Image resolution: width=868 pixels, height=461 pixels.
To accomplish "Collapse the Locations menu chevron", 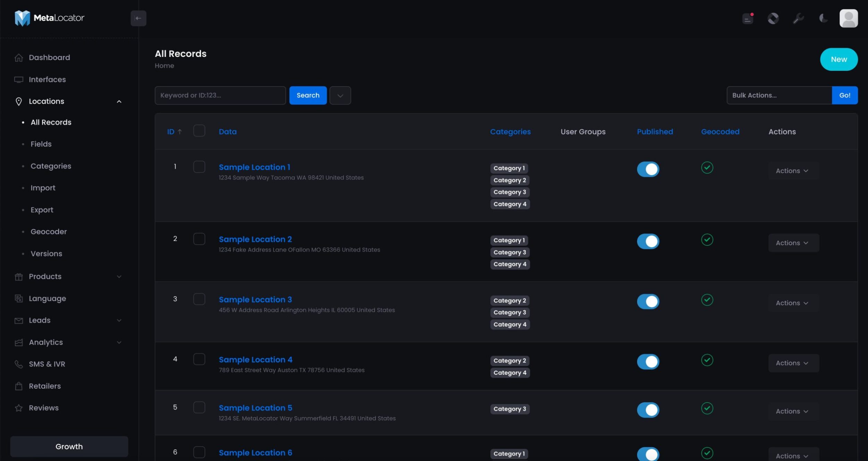I will 119,101.
